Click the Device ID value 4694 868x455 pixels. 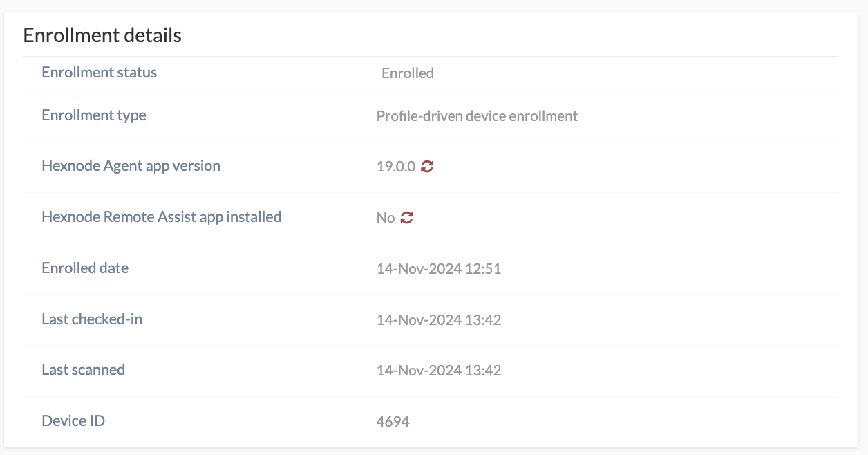tap(393, 421)
